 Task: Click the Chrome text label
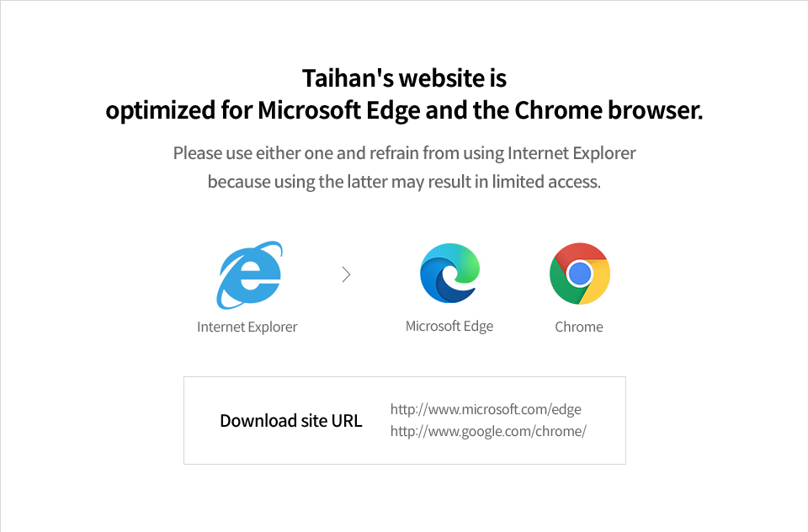tap(579, 327)
